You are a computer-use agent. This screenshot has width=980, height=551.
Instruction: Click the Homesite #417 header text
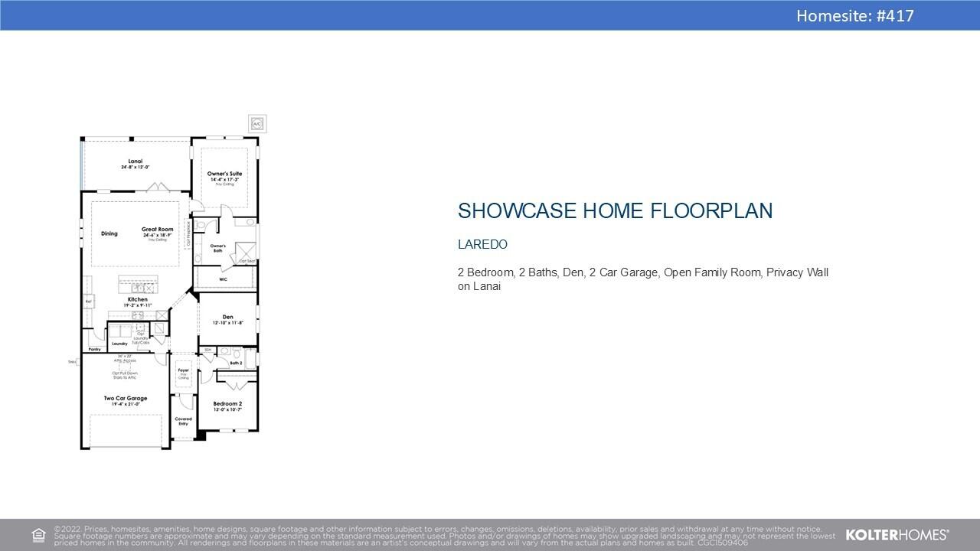point(854,15)
